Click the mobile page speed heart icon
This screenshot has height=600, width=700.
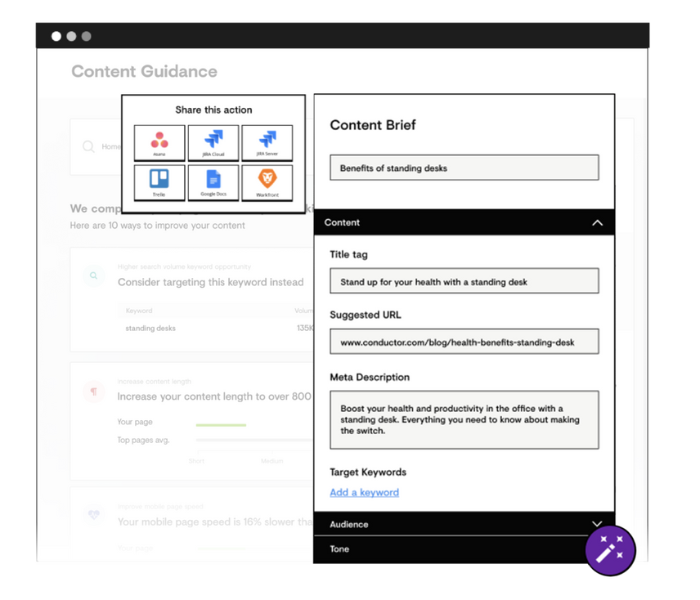point(94,514)
